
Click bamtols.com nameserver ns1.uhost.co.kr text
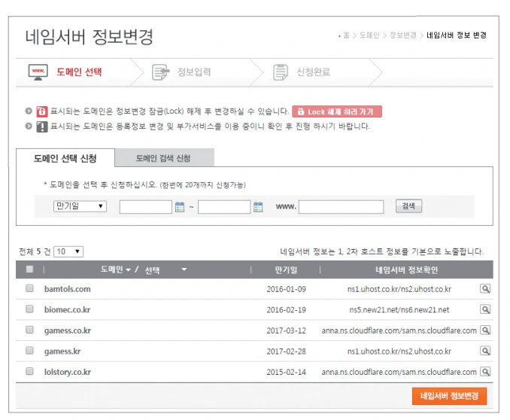[399, 289]
